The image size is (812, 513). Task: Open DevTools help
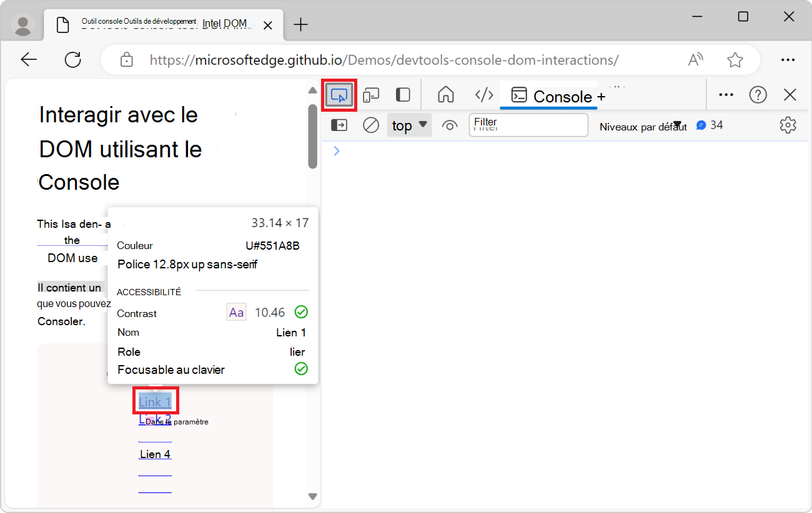tap(758, 94)
